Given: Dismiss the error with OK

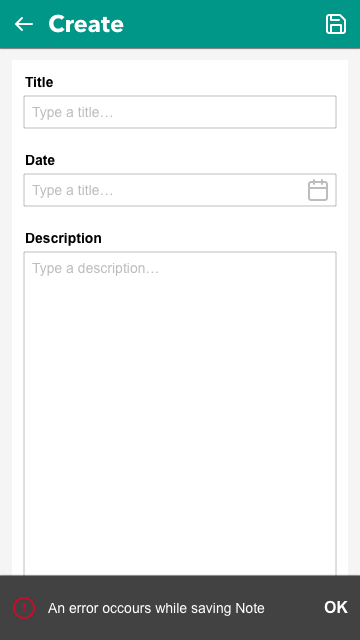Looking at the screenshot, I should click(336, 608).
